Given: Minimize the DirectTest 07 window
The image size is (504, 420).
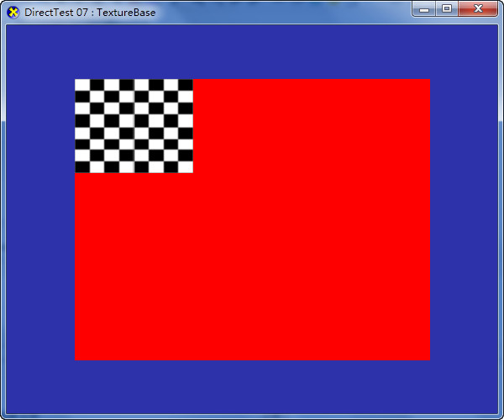Looking at the screenshot, I should pyautogui.click(x=424, y=8).
